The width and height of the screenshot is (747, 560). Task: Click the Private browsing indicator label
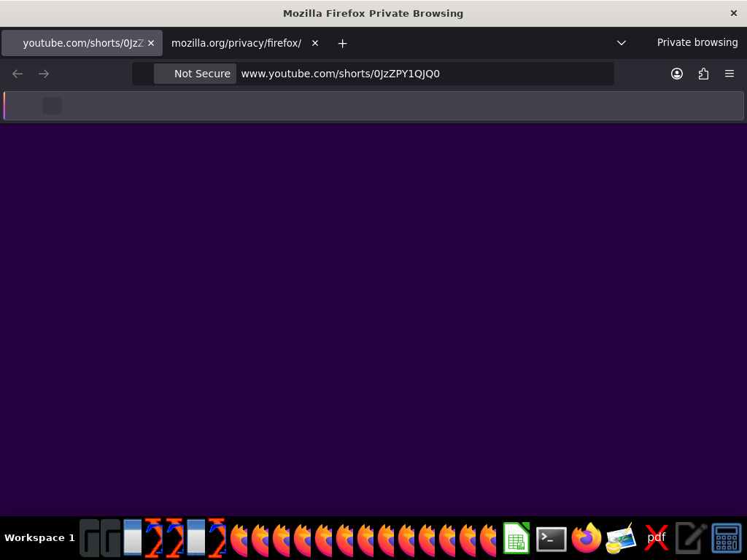point(697,42)
